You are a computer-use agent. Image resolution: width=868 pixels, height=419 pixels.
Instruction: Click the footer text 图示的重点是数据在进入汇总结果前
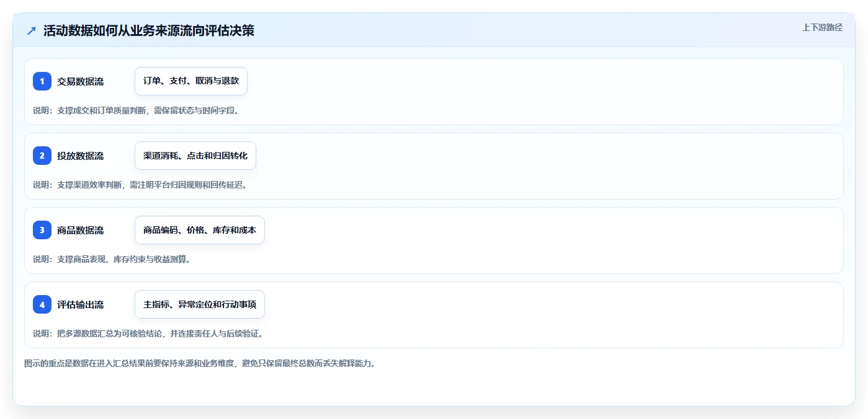(200, 363)
